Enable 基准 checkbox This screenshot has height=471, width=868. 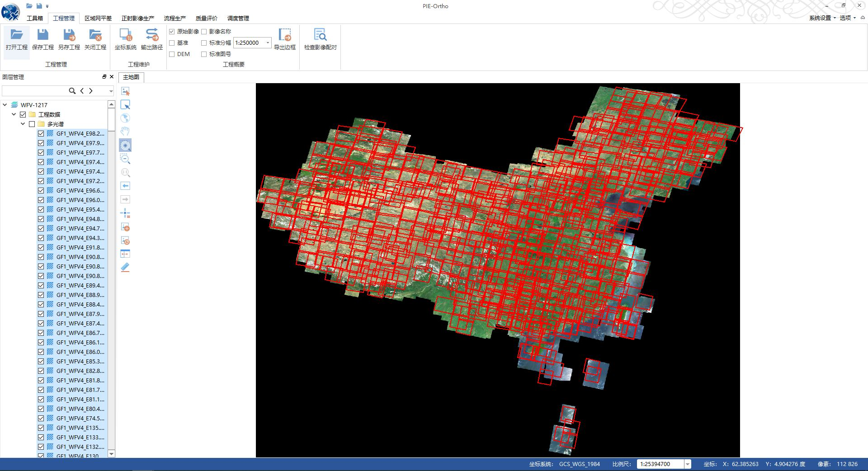point(172,43)
